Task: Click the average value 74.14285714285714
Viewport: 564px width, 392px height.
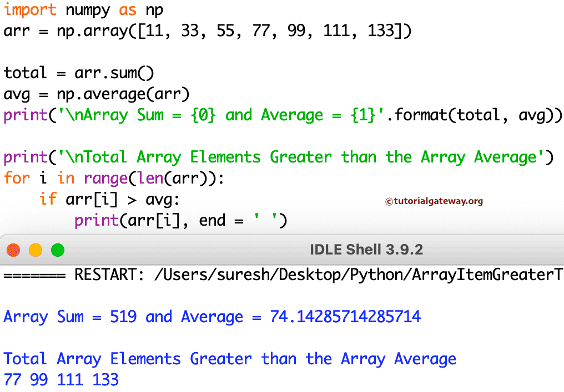Action: [x=344, y=317]
